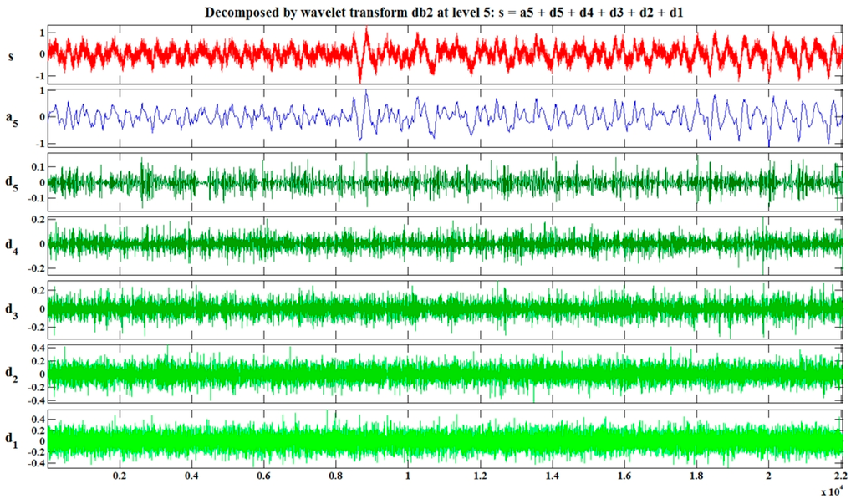Select the 's' signal axis label
The width and height of the screenshot is (856, 504).
coord(12,54)
